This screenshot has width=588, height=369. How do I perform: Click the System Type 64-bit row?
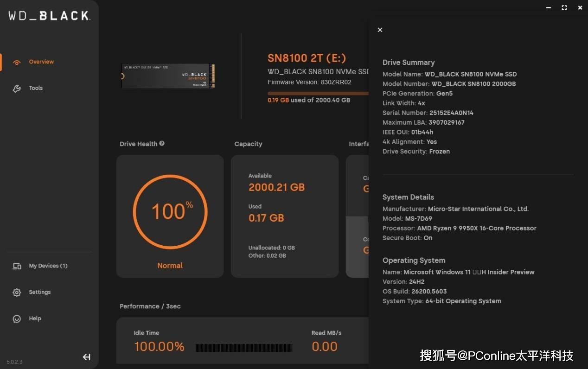[442, 301]
